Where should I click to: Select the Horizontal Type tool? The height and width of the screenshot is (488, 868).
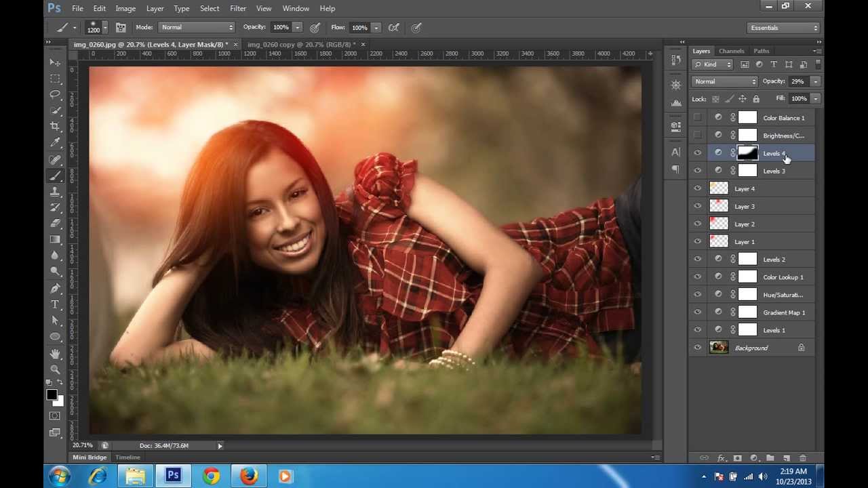[55, 304]
